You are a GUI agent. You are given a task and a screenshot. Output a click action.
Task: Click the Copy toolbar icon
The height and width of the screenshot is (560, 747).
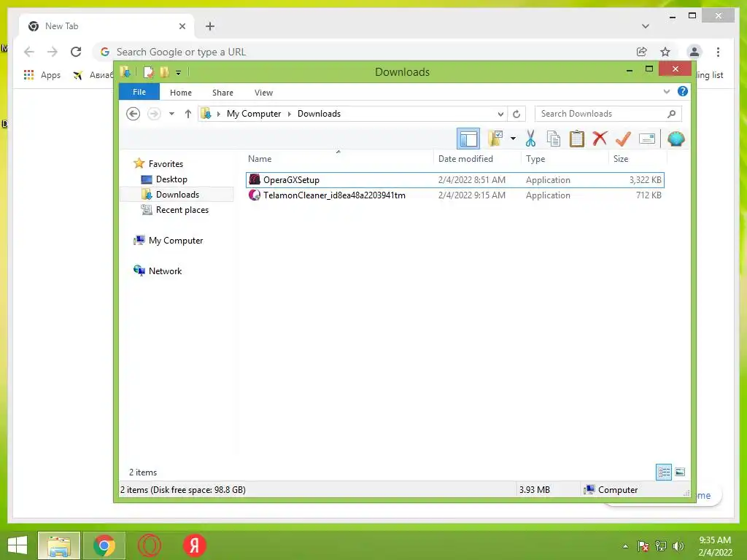(x=553, y=139)
